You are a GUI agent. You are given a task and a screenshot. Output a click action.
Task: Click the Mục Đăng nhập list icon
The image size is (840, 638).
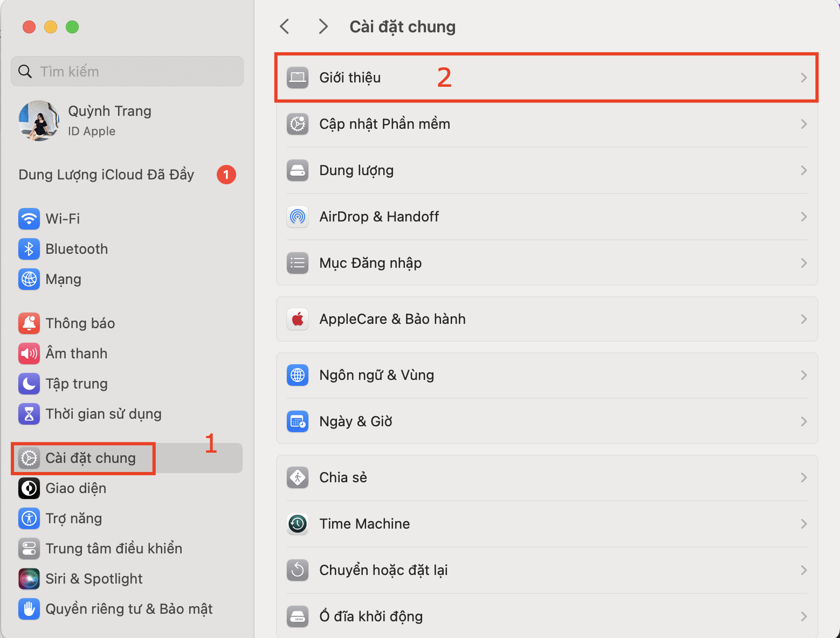tap(298, 263)
